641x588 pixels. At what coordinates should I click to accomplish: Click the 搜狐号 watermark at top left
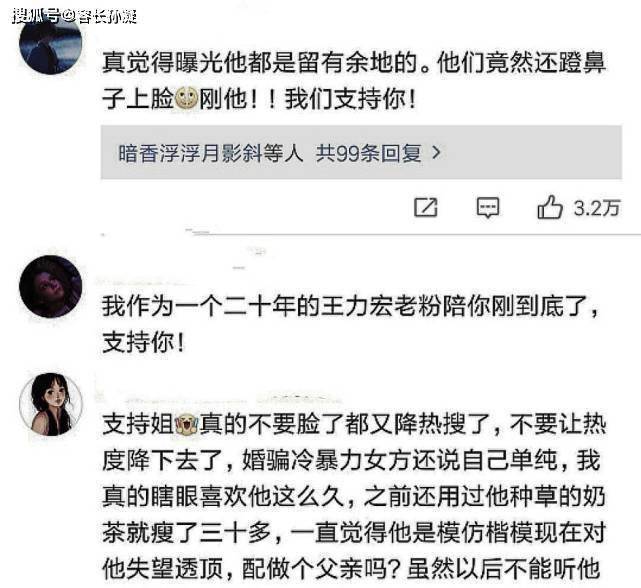(74, 16)
